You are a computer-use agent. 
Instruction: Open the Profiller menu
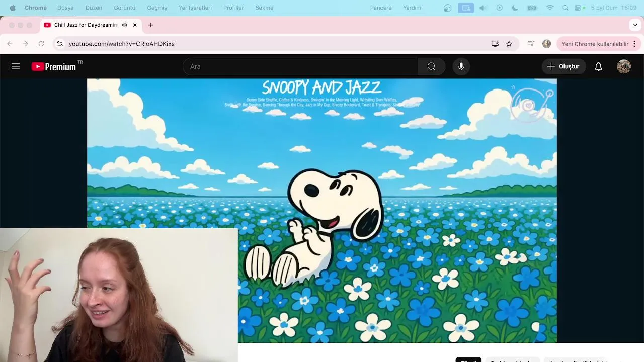click(233, 8)
